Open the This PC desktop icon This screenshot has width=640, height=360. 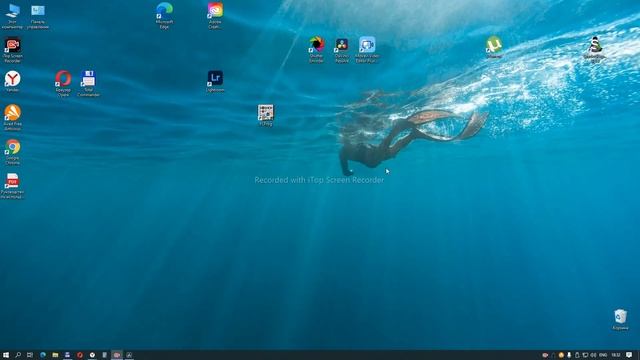pos(12,16)
